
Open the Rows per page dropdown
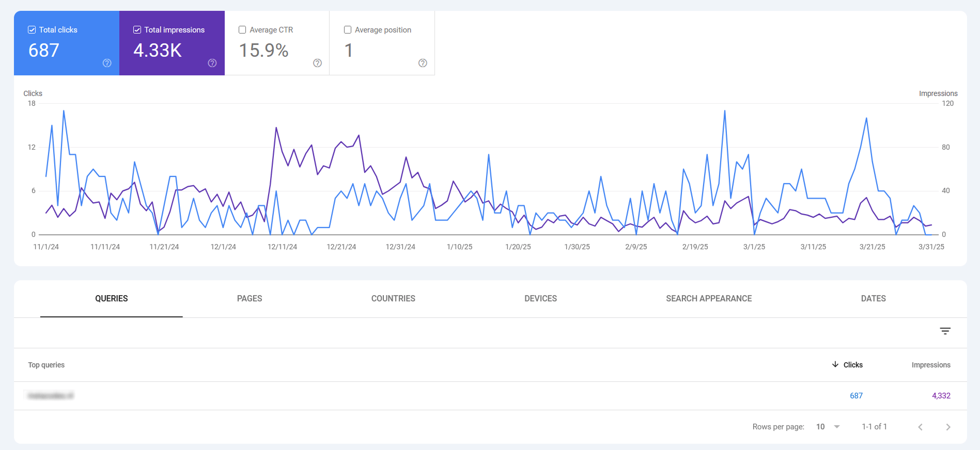pos(828,427)
